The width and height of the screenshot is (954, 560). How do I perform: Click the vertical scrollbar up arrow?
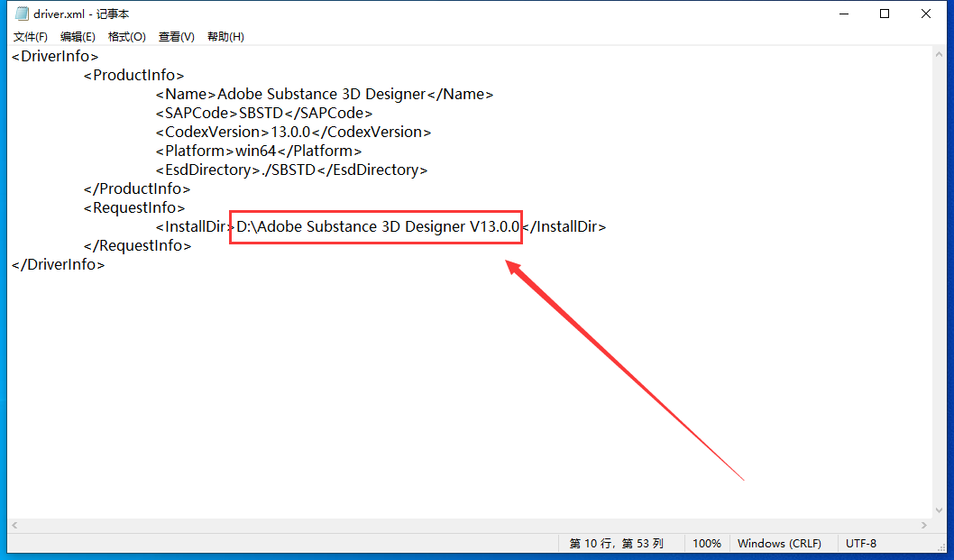point(939,54)
